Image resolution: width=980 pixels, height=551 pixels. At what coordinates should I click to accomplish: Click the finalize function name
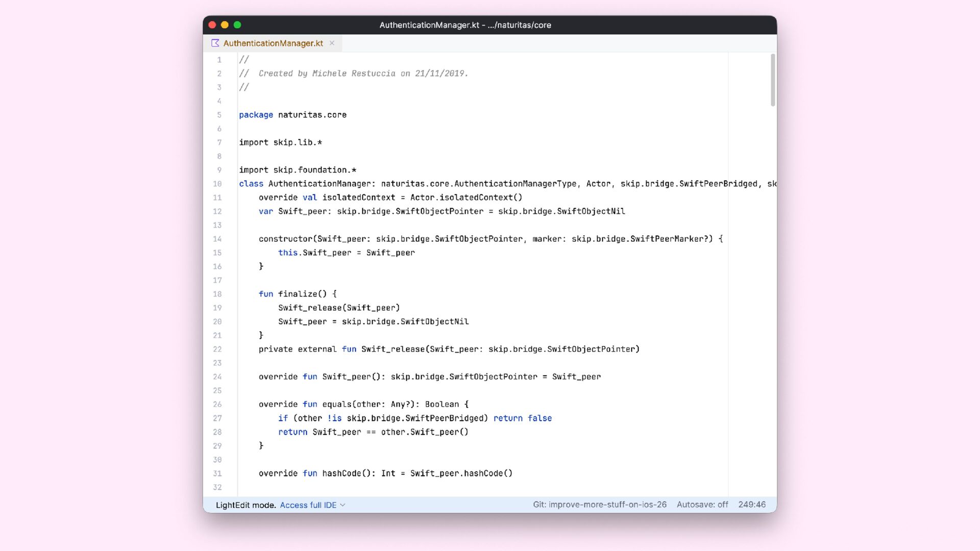pos(298,294)
